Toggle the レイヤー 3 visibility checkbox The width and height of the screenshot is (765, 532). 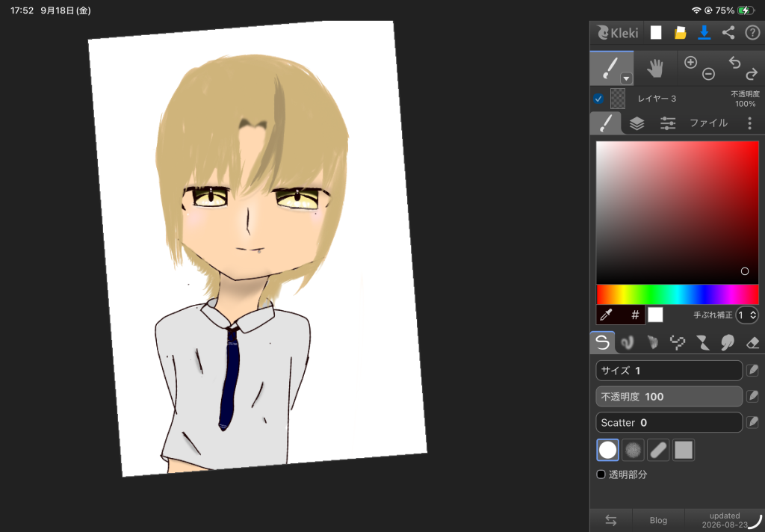[598, 99]
